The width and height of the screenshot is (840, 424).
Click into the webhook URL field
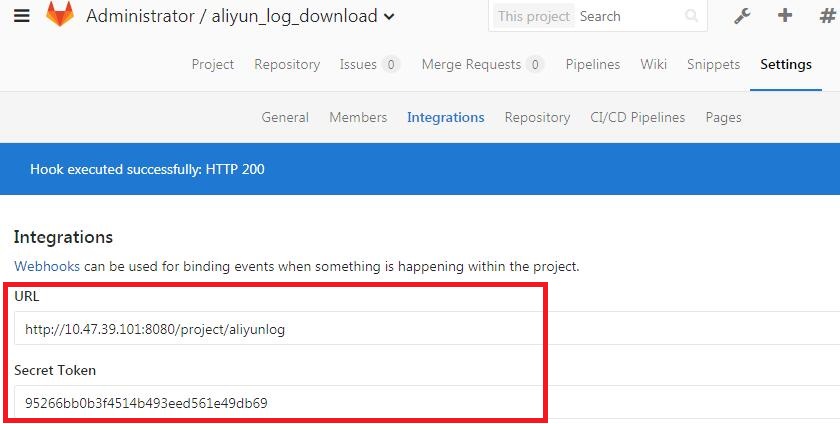coord(427,328)
